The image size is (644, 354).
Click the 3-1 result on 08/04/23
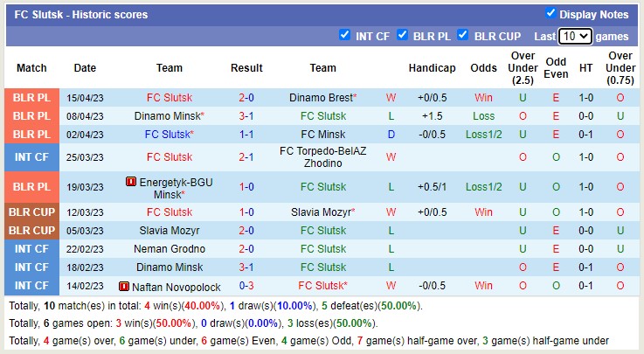(x=246, y=115)
